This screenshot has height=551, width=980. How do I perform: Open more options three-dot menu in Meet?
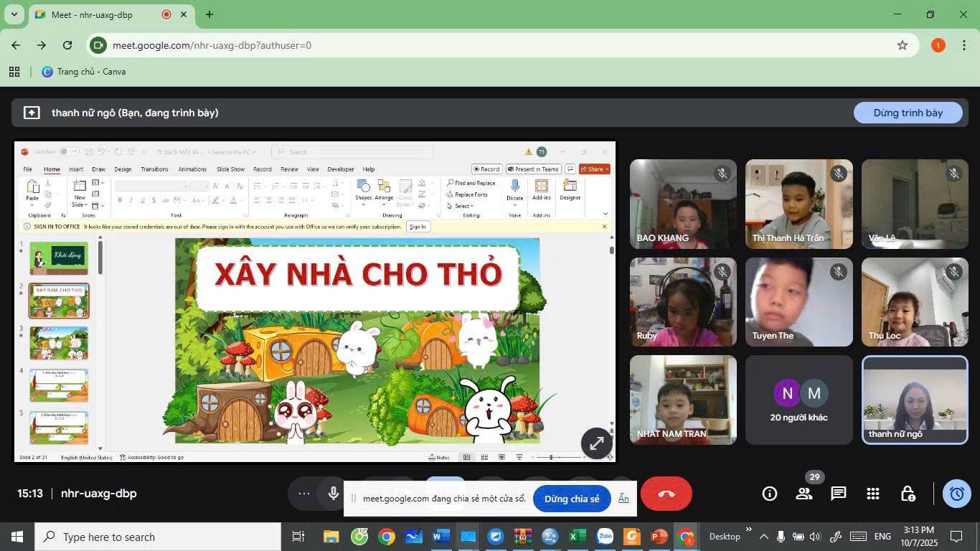(x=304, y=494)
